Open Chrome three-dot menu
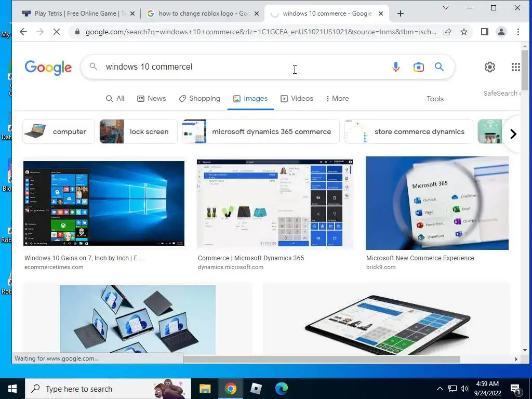532x399 pixels. [518, 32]
